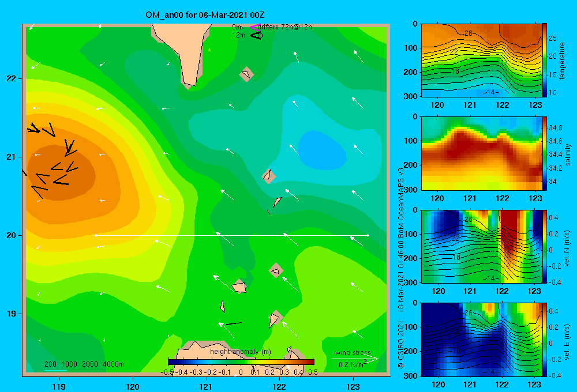
Task: Select the title 'OM_an00 for 06-Mar-2021 00Z'
Action: (205, 15)
